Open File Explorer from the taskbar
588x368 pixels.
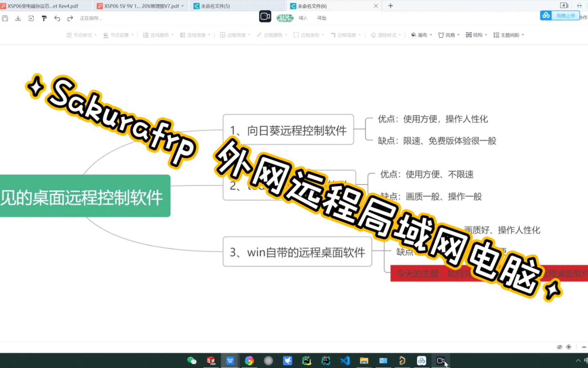(364, 361)
